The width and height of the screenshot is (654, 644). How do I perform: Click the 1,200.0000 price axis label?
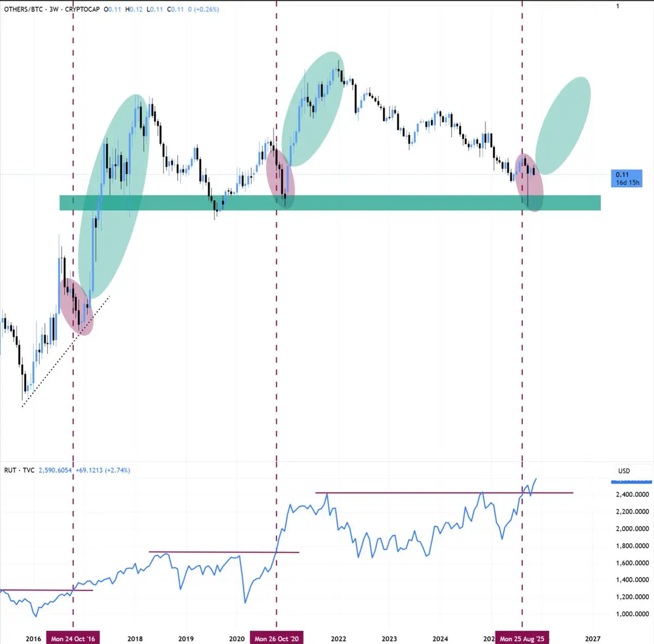pyautogui.click(x=633, y=597)
